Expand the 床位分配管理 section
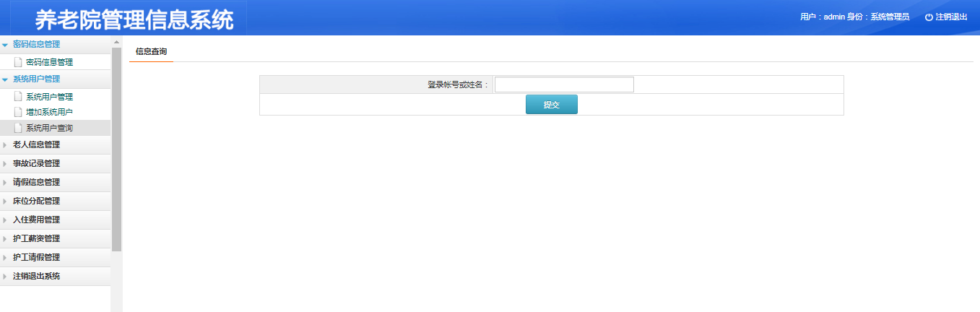This screenshot has height=312, width=980. tap(55, 201)
